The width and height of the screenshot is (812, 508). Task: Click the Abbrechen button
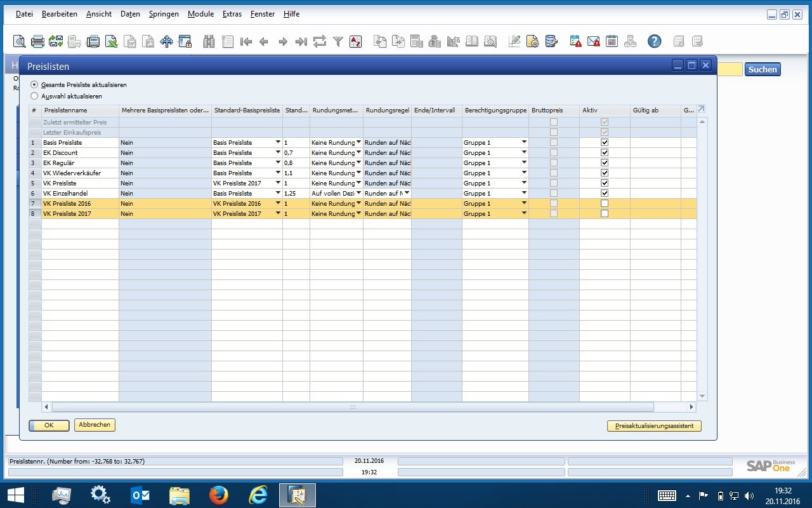click(x=95, y=425)
